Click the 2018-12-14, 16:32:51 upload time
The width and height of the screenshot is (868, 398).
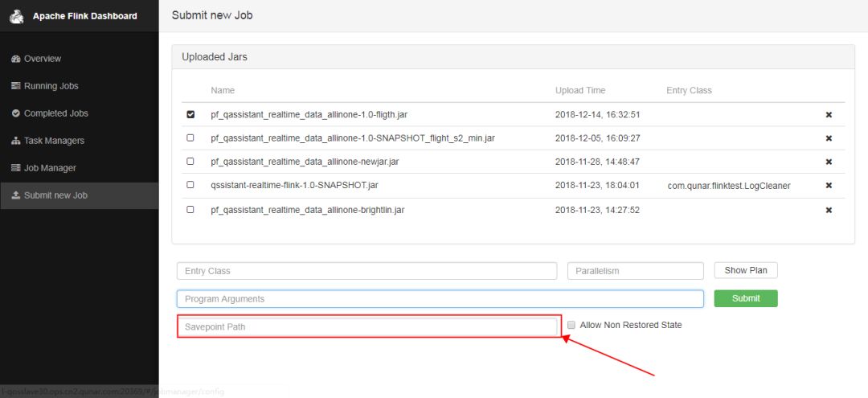(597, 115)
